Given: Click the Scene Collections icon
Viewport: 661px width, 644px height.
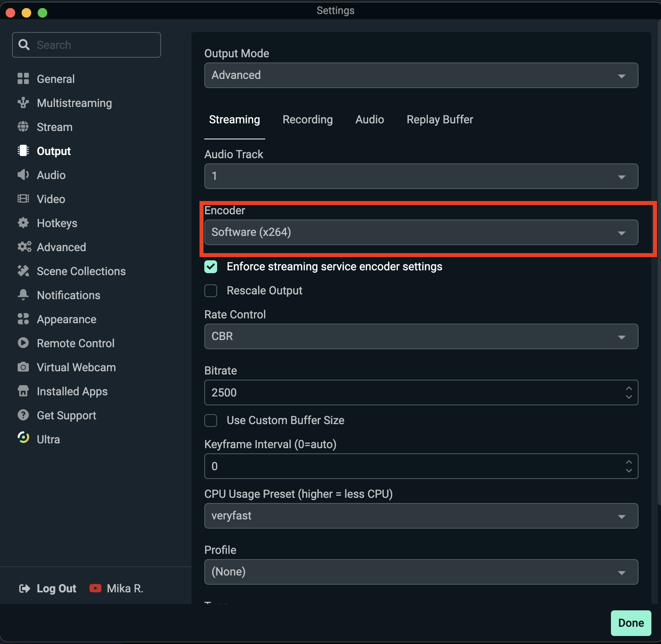Looking at the screenshot, I should click(x=23, y=271).
